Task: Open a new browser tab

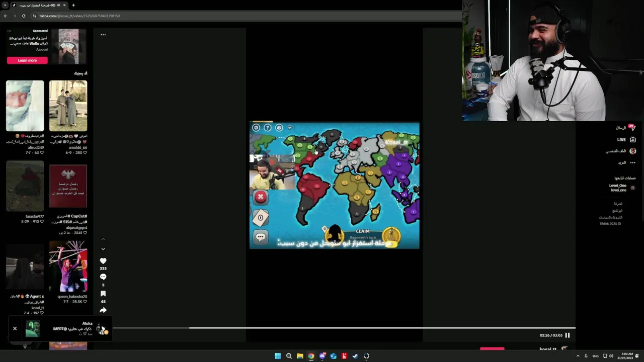Action: pos(73,5)
